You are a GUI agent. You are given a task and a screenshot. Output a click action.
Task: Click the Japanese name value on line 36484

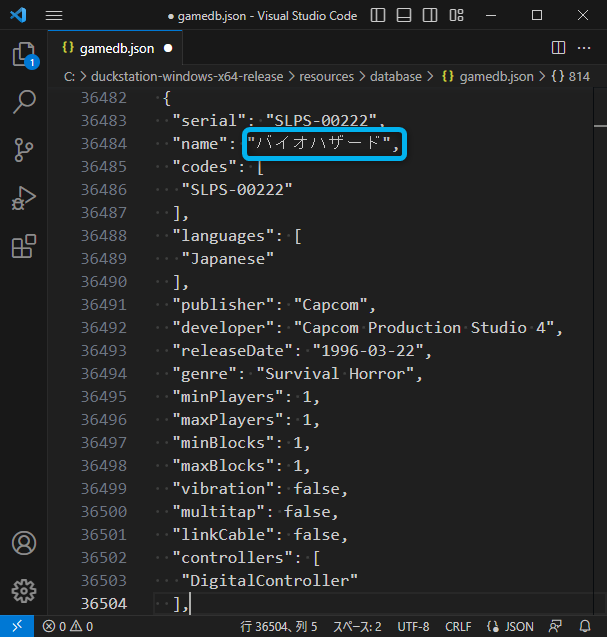coord(319,143)
